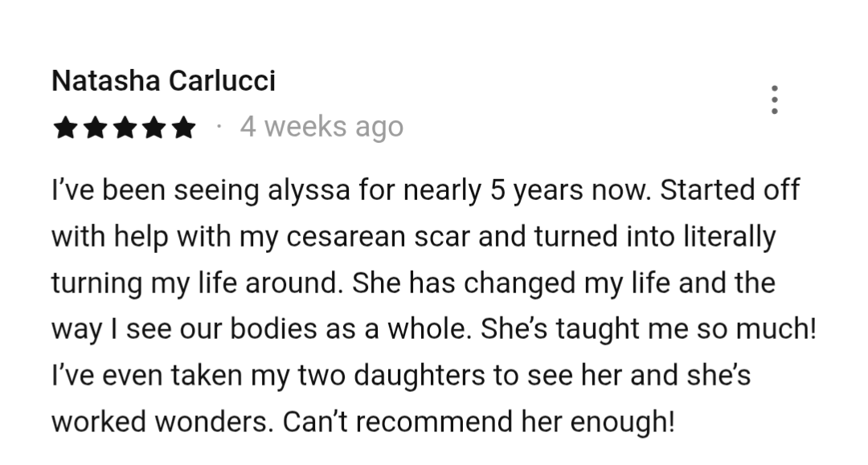Click the third rating star

(x=125, y=127)
